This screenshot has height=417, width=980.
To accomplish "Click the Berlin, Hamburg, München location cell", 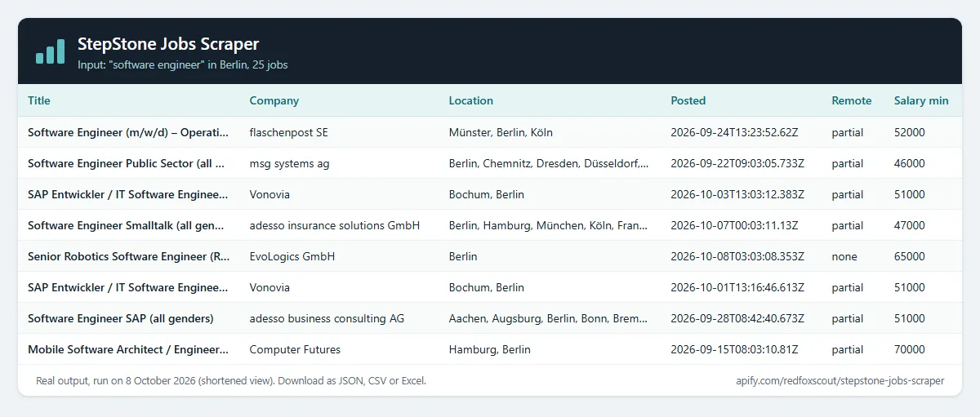I will point(550,225).
